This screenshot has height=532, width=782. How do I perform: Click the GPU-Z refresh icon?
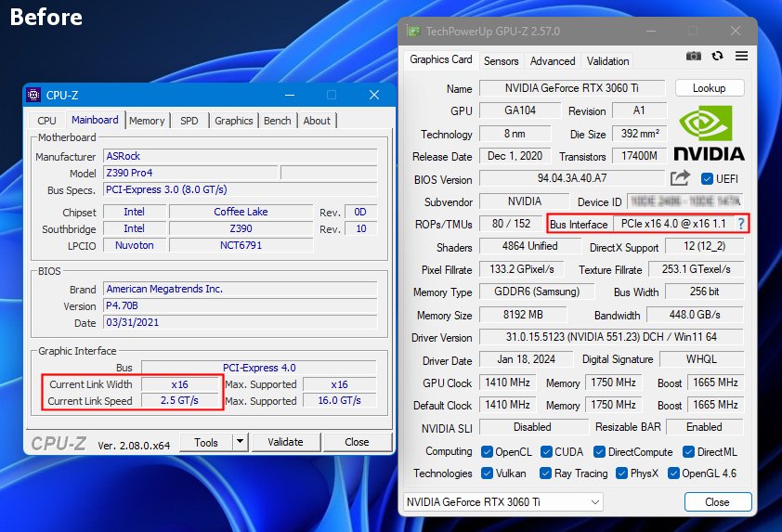click(717, 56)
